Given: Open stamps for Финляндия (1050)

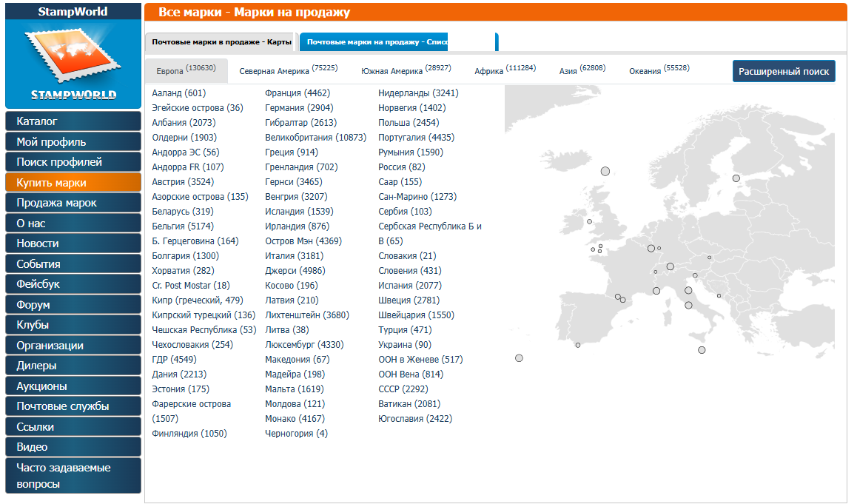Looking at the screenshot, I should [x=189, y=434].
